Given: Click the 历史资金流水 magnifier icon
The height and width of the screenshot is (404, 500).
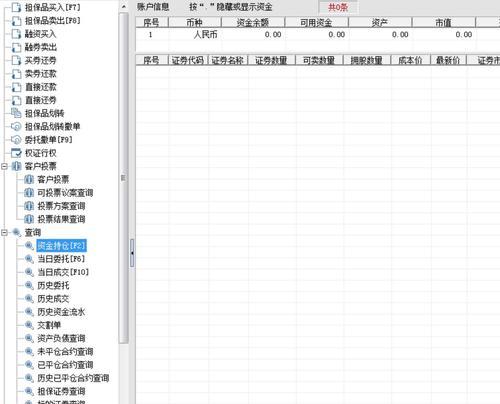Looking at the screenshot, I should [x=29, y=312].
